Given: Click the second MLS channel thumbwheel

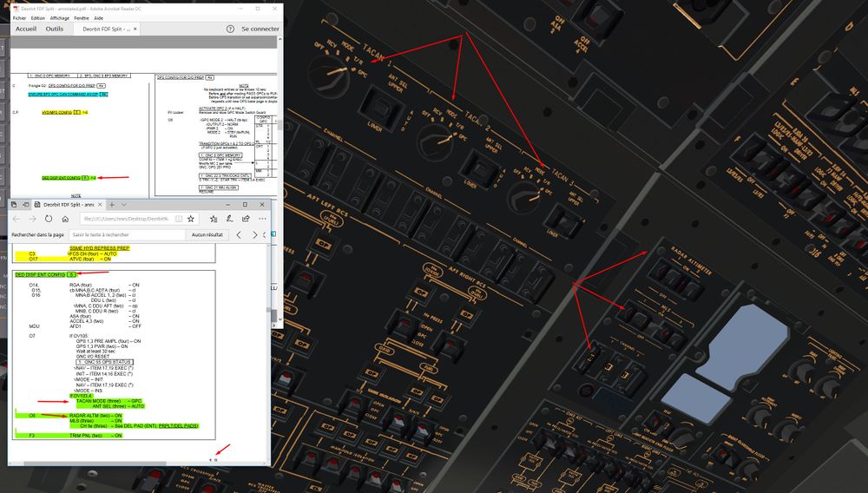Looking at the screenshot, I should click(608, 367).
